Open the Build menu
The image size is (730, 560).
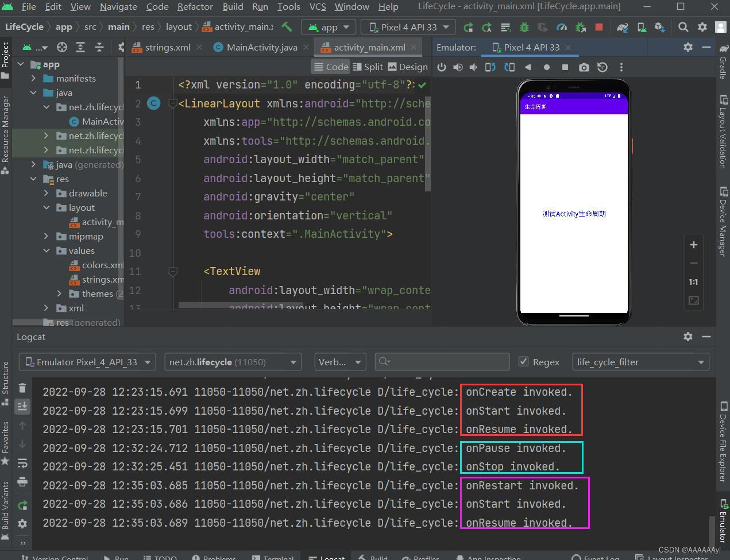coord(233,6)
